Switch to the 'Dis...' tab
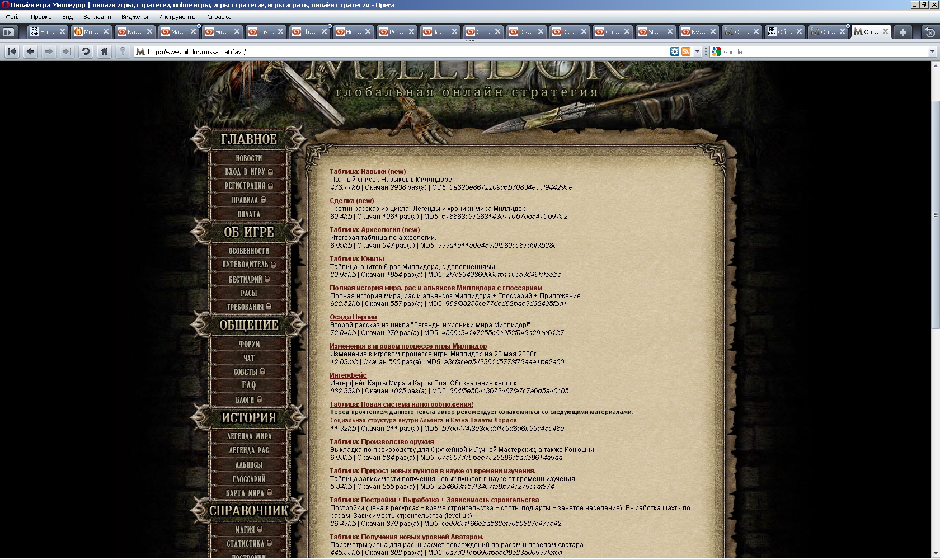 pos(527,32)
